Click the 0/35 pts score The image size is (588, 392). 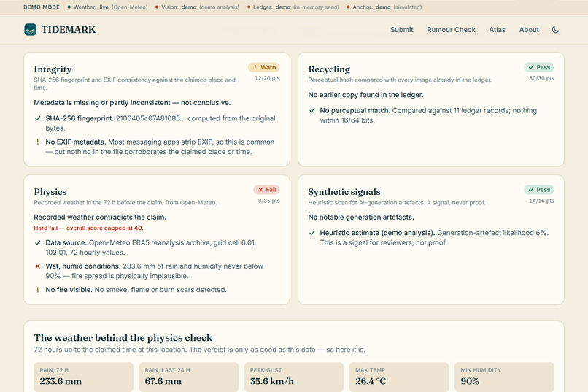pos(268,201)
